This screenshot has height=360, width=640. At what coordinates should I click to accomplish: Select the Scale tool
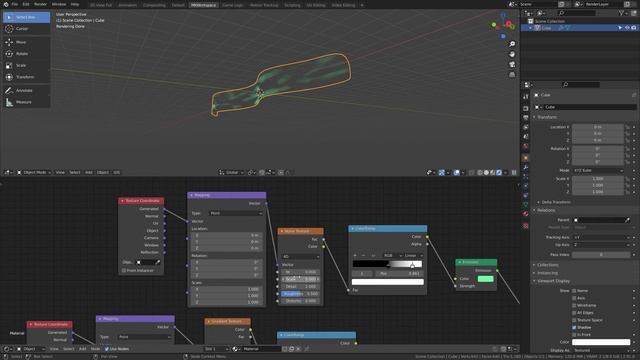[27, 65]
